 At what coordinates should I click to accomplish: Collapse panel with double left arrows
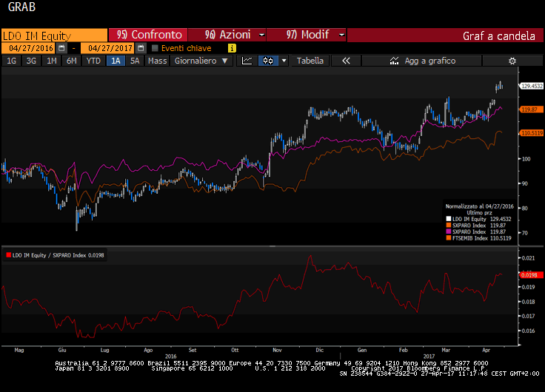coord(345,61)
